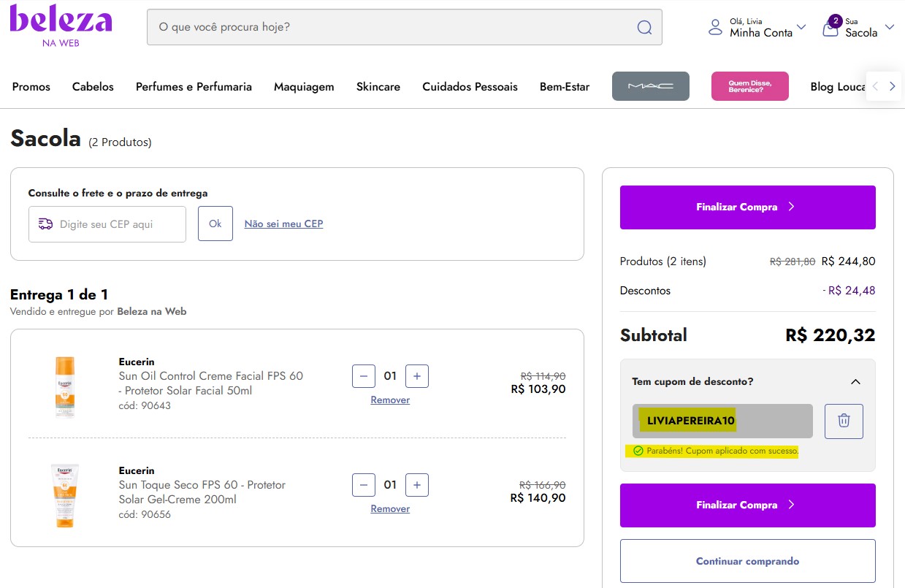This screenshot has width=905, height=588.
Task: Open Perfumes e Perfumaria menu
Action: [194, 87]
